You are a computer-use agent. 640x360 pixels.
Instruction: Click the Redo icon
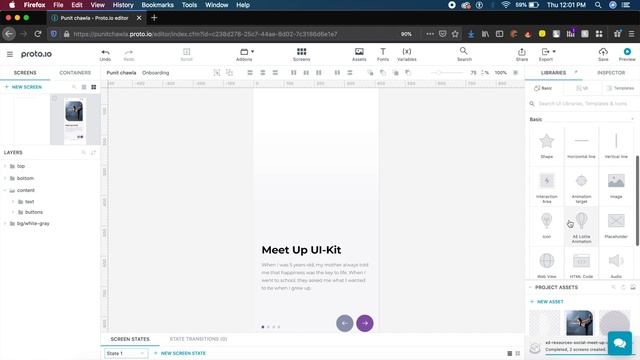pyautogui.click(x=129, y=52)
